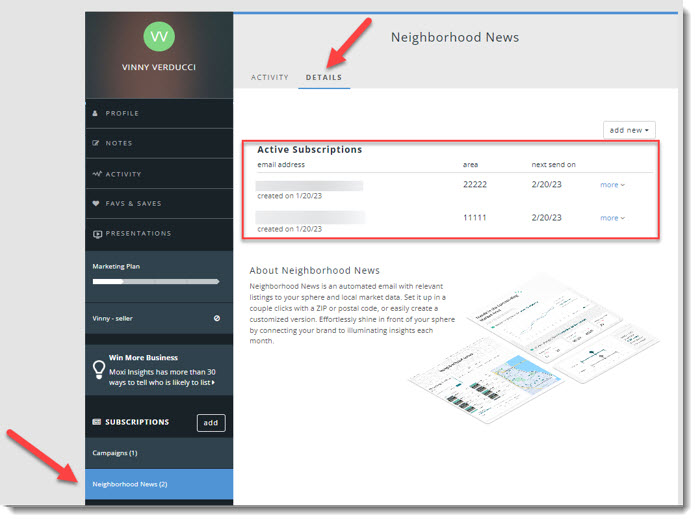Viewport: 698px width, 522px height.
Task: Click the Win More Business lightbulb icon
Action: 98,370
